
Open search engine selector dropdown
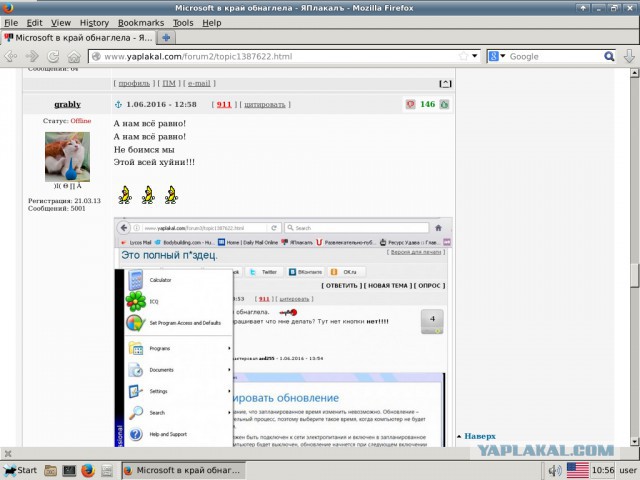(x=497, y=56)
